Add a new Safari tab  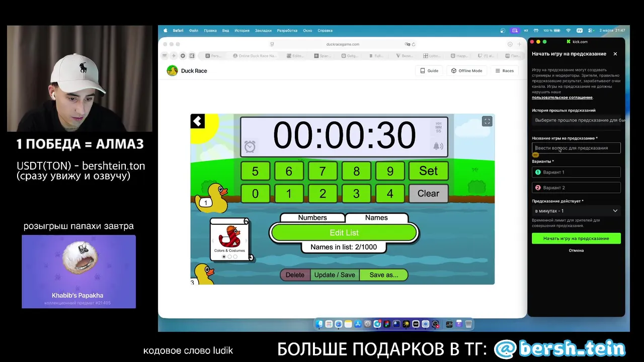519,44
